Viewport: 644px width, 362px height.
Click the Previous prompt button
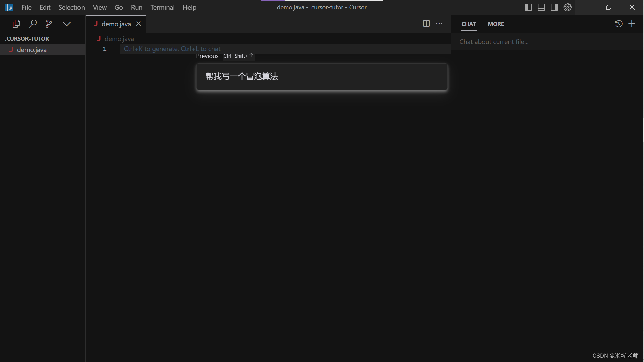tap(207, 56)
